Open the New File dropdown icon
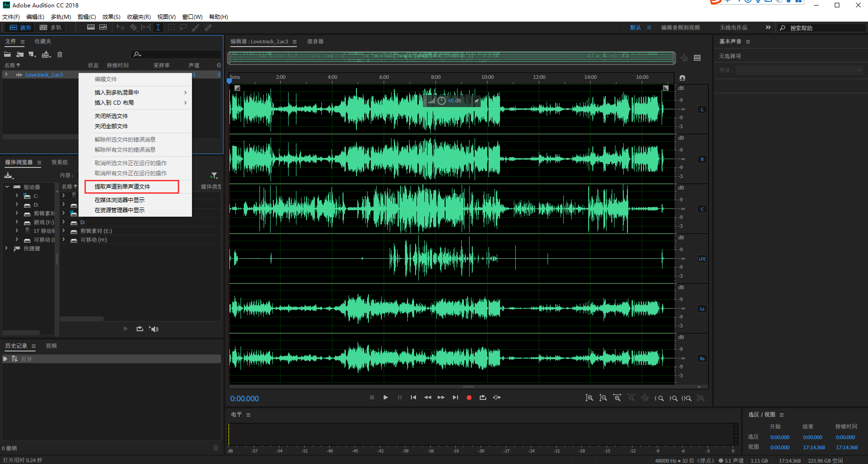 click(32, 54)
